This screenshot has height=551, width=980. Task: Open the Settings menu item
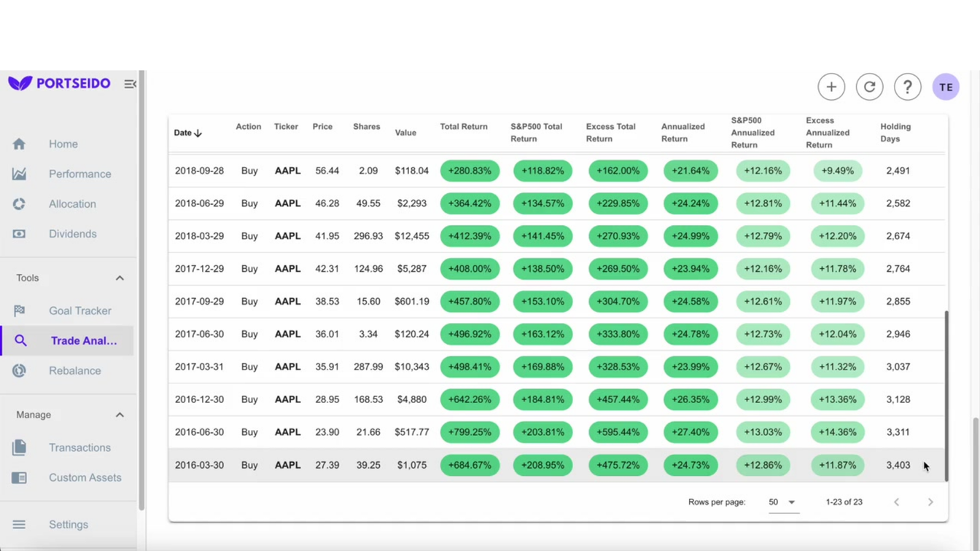(x=68, y=524)
